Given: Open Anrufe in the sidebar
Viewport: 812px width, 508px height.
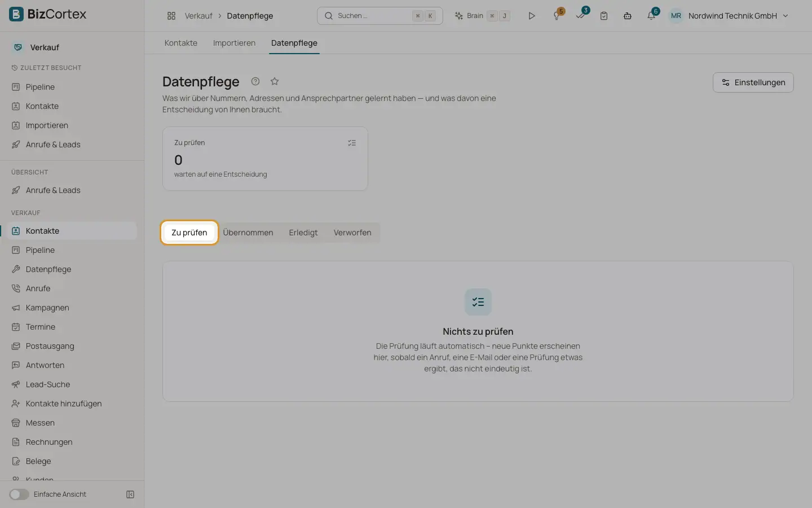Looking at the screenshot, I should [x=72, y=288].
